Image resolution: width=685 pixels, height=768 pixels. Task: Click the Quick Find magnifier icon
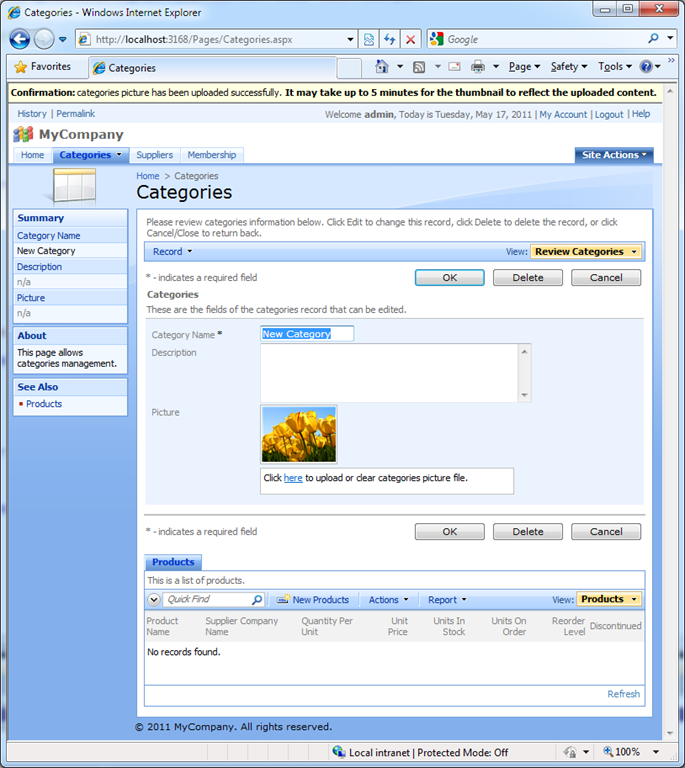click(257, 600)
